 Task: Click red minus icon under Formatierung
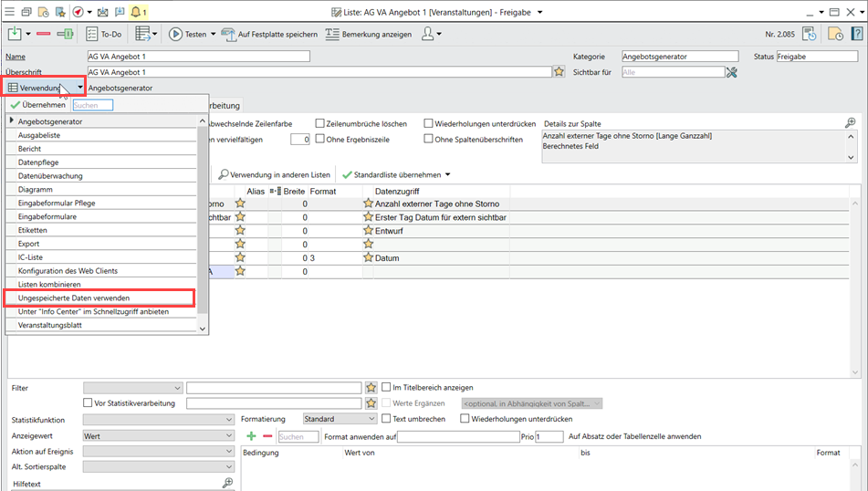[x=267, y=437]
